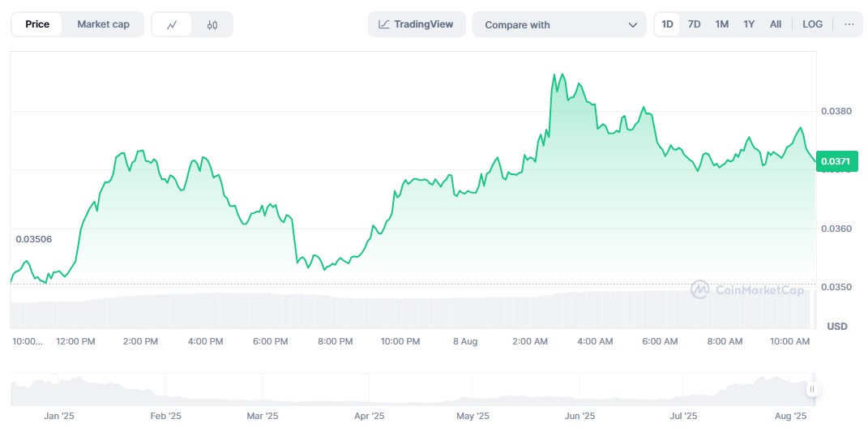
Task: Expand the Compare with dropdown
Action: (x=559, y=25)
